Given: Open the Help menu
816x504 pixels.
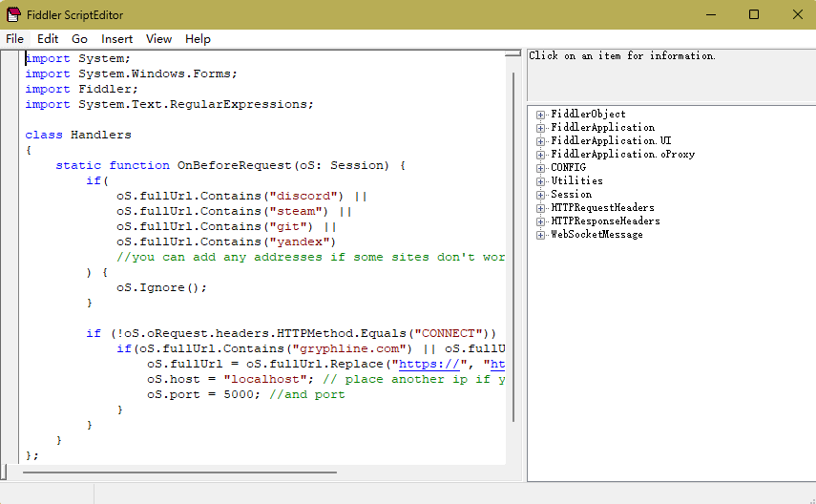Looking at the screenshot, I should (198, 39).
